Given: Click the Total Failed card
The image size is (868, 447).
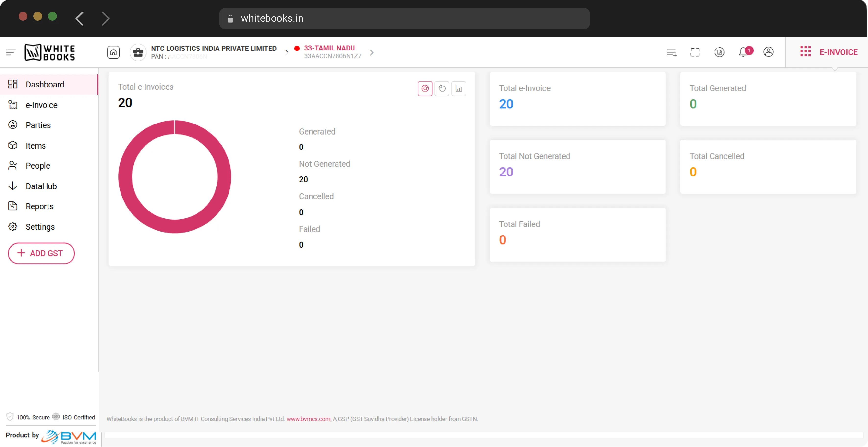Looking at the screenshot, I should click(x=578, y=235).
